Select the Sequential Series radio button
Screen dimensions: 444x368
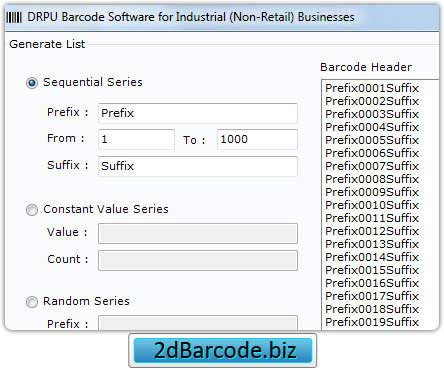point(32,83)
